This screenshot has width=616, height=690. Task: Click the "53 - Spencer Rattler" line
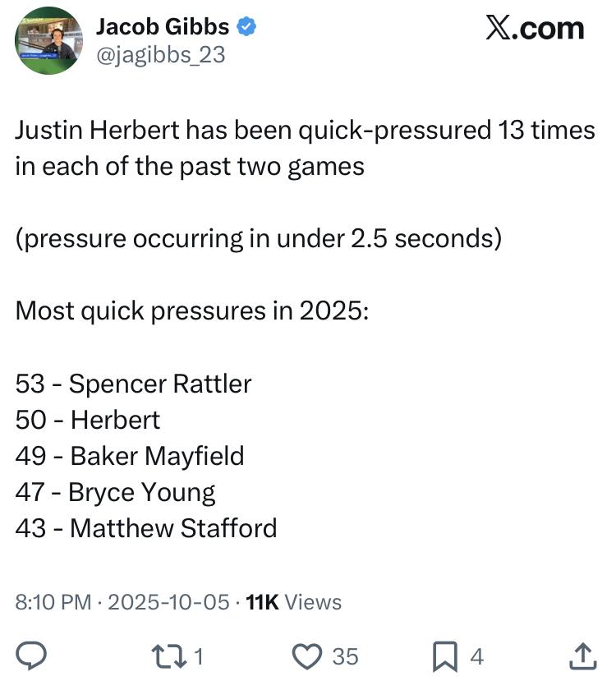[133, 384]
